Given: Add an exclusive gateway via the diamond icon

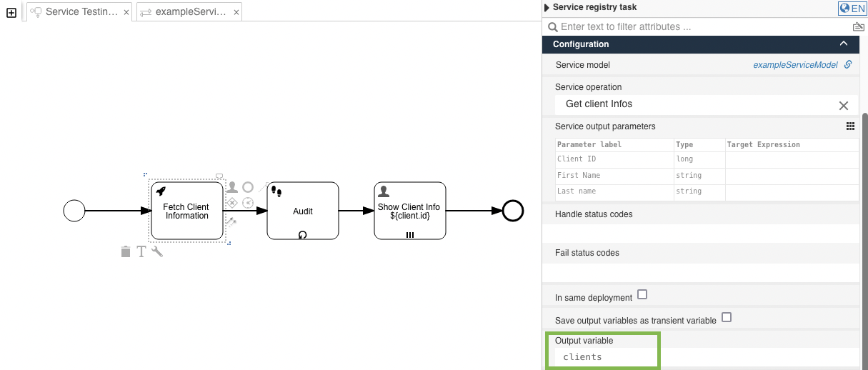Looking at the screenshot, I should tap(232, 203).
